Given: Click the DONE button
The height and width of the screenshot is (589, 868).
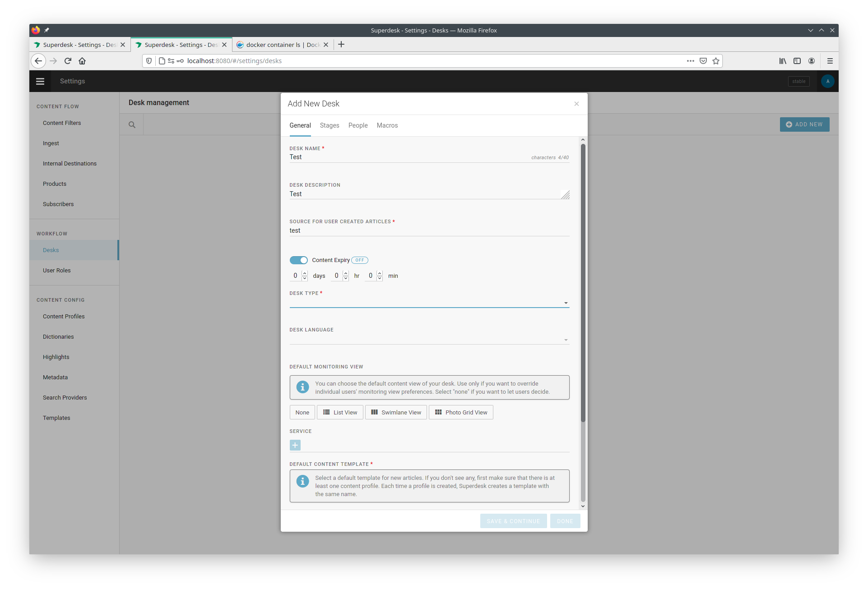Looking at the screenshot, I should click(x=565, y=520).
